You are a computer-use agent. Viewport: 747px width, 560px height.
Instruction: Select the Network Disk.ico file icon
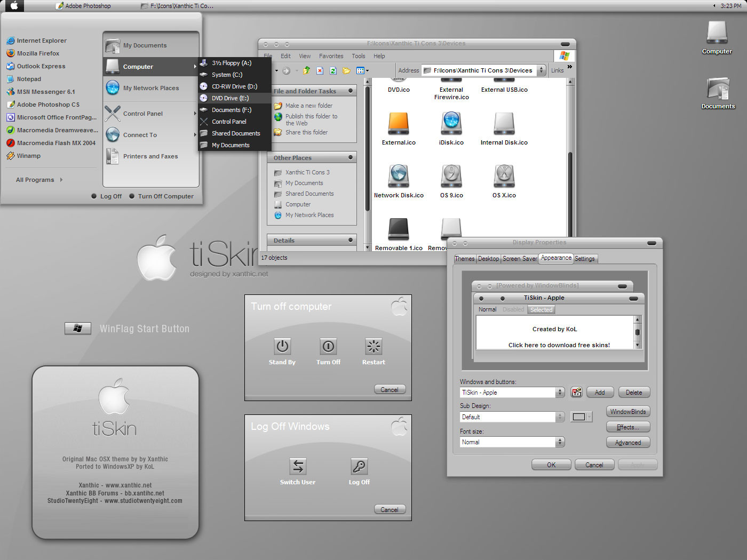(x=399, y=177)
